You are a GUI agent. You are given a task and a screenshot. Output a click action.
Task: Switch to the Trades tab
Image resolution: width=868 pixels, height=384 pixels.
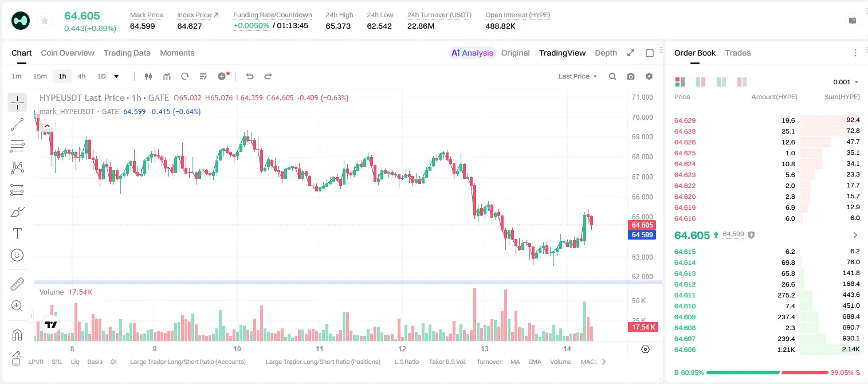pyautogui.click(x=737, y=53)
